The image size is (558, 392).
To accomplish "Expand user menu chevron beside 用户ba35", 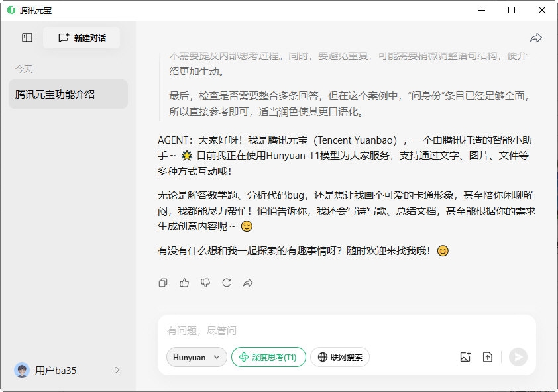I will tap(117, 370).
